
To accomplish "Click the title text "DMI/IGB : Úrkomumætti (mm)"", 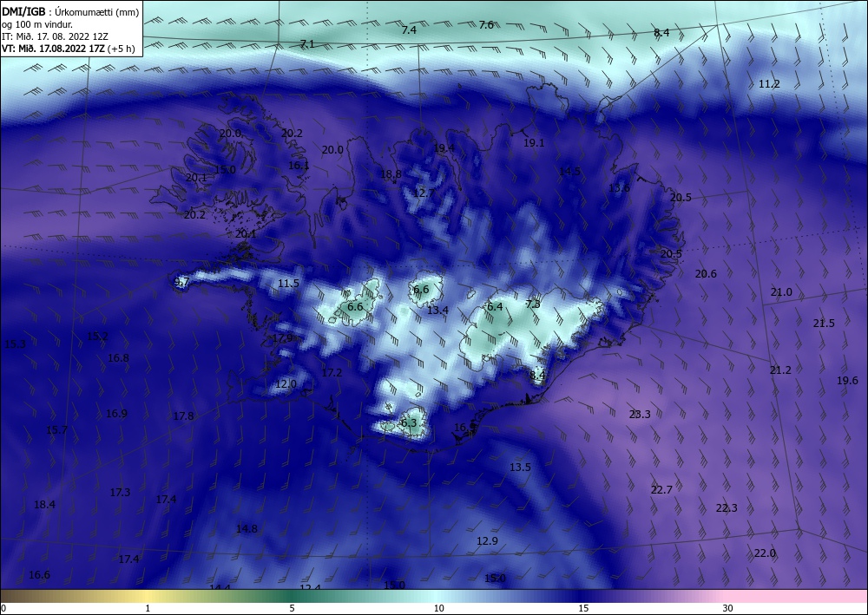I will 69,11.
